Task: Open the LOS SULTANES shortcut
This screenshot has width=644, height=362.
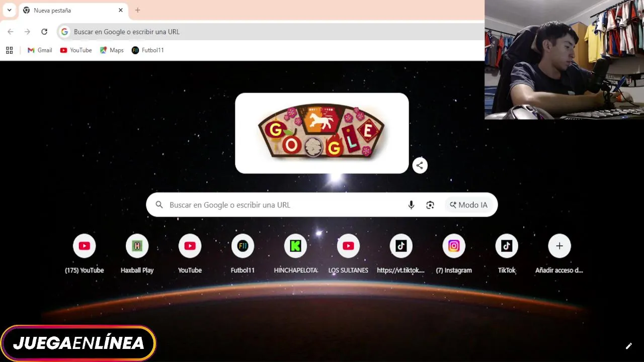Action: point(348,254)
